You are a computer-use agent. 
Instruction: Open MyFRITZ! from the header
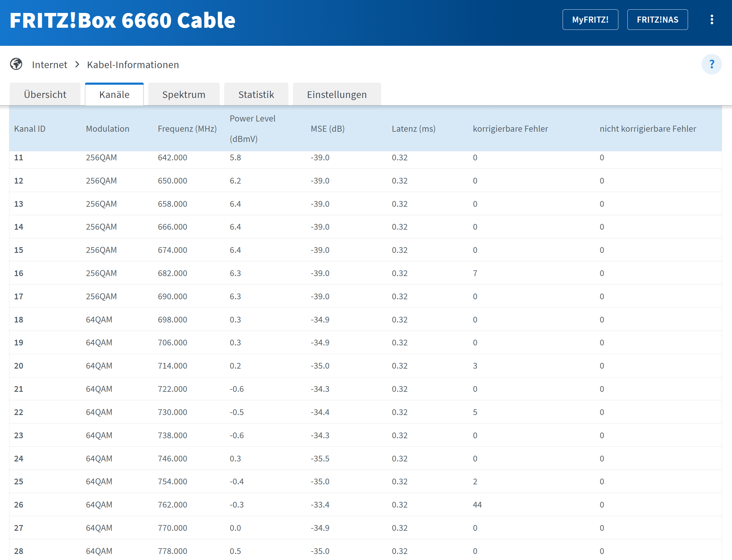click(590, 20)
